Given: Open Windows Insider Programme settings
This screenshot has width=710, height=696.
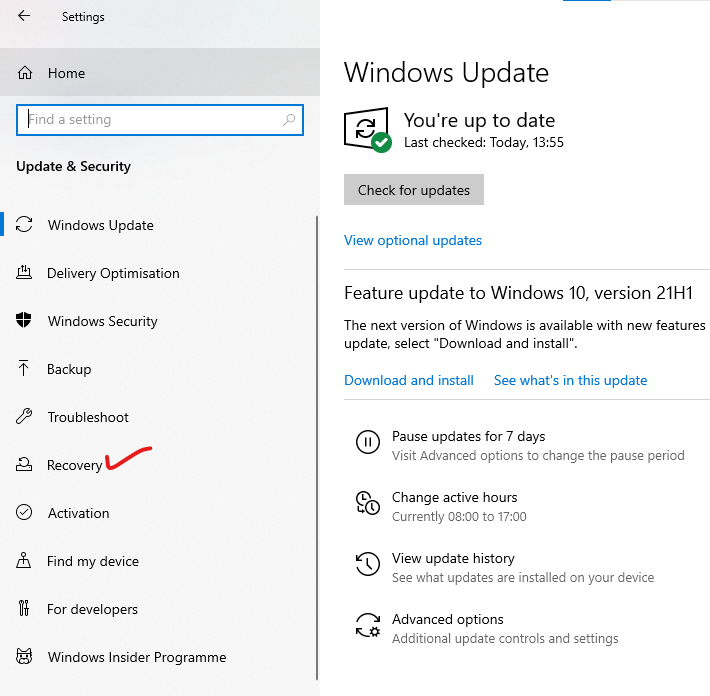Looking at the screenshot, I should click(x=158, y=657).
